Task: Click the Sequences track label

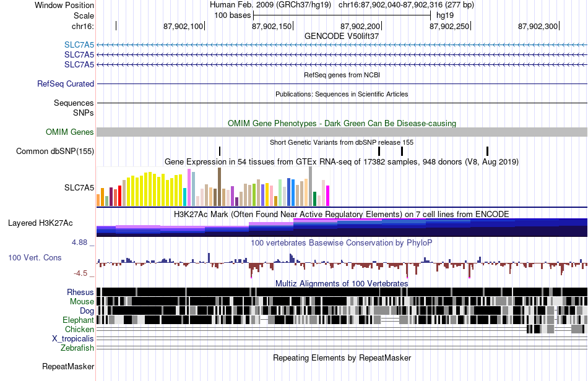Action: (x=74, y=103)
